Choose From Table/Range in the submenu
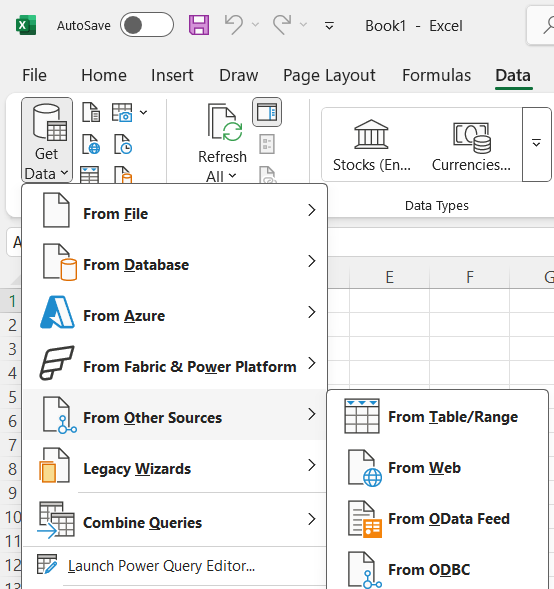Screen dimensions: 554x589 pos(438,417)
